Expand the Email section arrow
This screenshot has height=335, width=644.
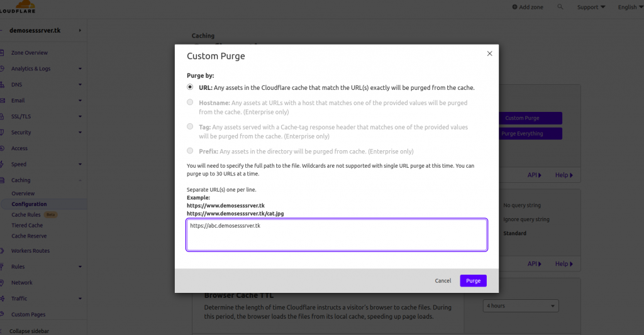coord(80,101)
